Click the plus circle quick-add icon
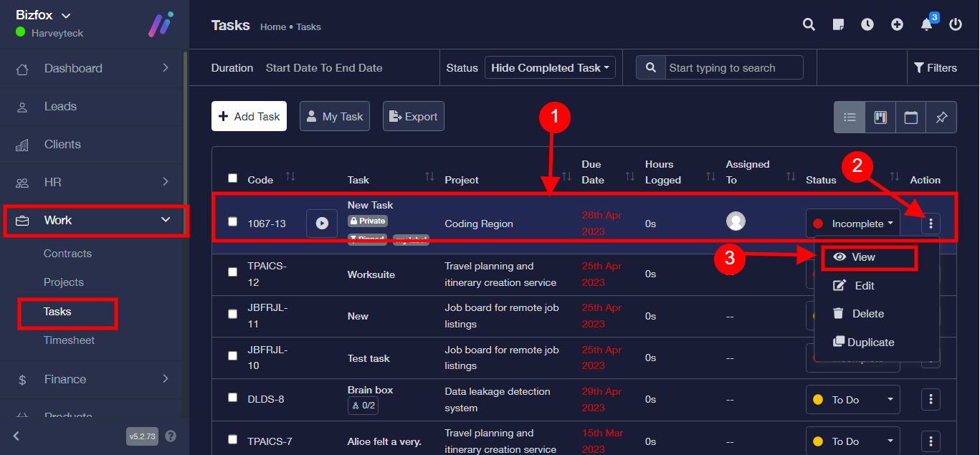 click(x=897, y=24)
